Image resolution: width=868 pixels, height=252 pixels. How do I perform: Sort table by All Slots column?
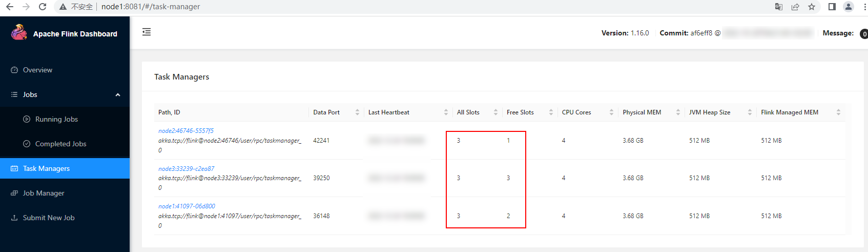tap(495, 112)
